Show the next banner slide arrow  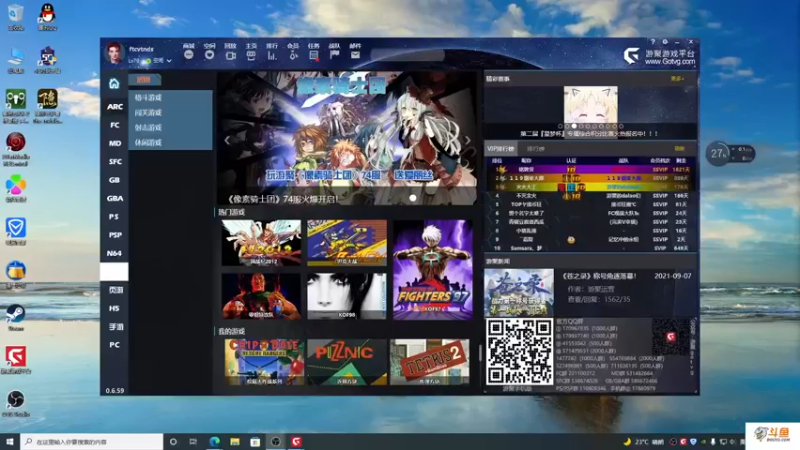click(x=467, y=140)
